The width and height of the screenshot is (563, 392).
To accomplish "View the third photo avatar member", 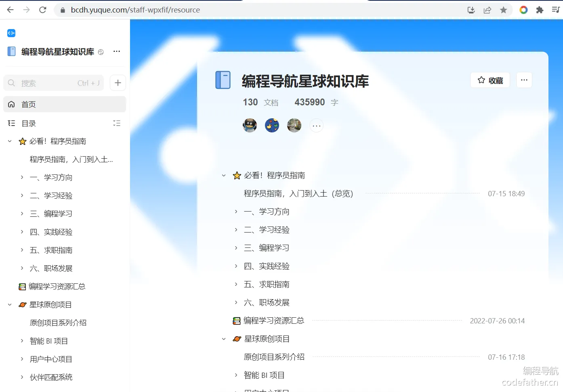I will tap(294, 126).
